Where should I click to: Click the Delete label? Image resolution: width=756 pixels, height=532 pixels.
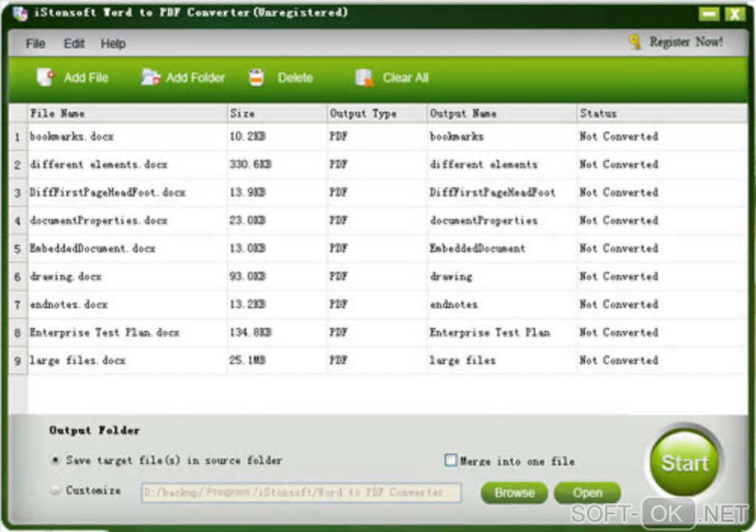click(295, 78)
